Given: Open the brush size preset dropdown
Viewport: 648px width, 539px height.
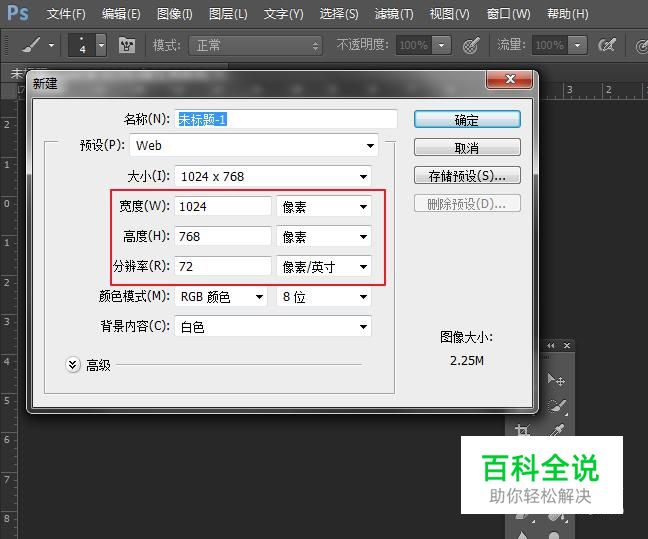Looking at the screenshot, I should coord(101,45).
